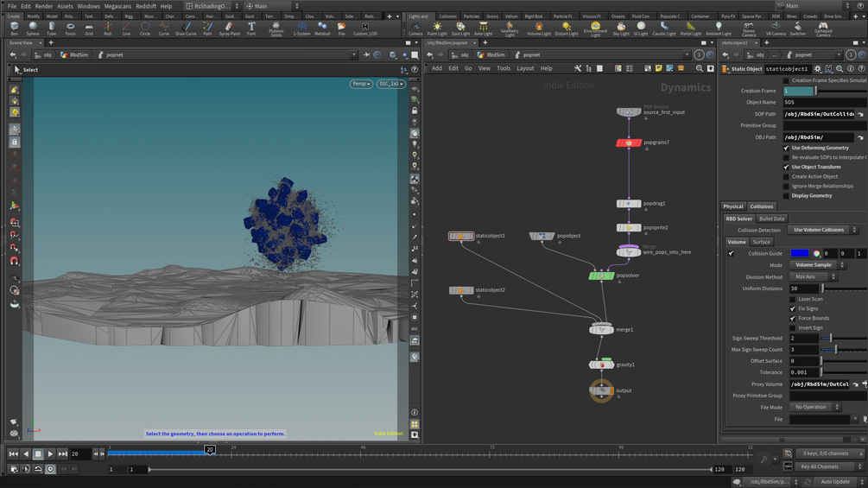
Task: Disable the Fix Signs checkbox
Action: point(793,308)
